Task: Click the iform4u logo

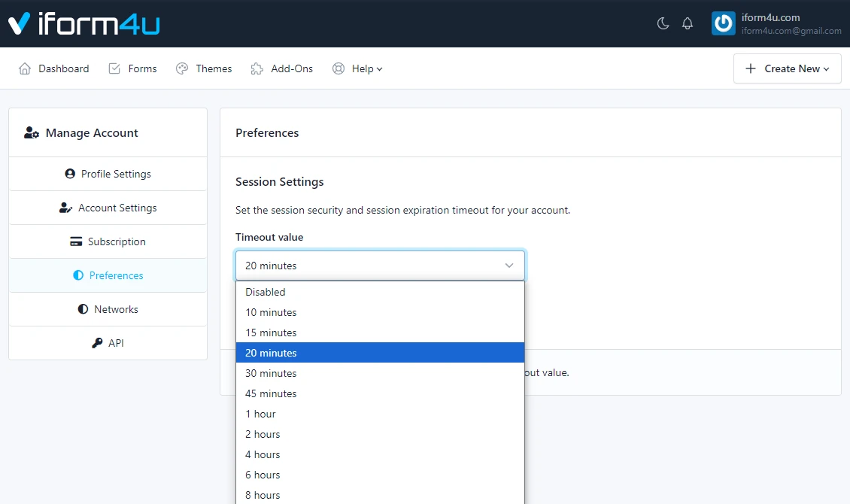Action: point(83,23)
